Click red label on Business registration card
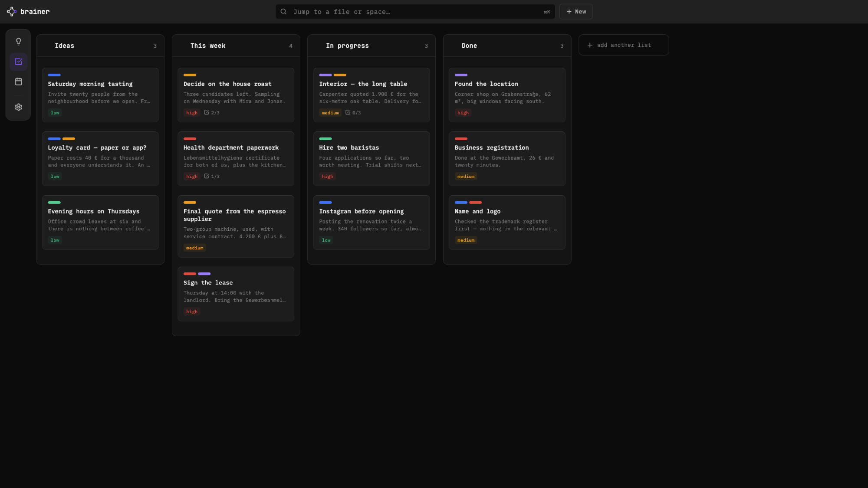 pyautogui.click(x=461, y=139)
